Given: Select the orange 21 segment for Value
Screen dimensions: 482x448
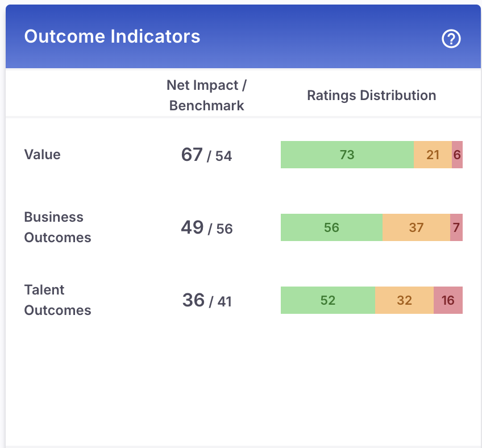Looking at the screenshot, I should click(x=433, y=155).
